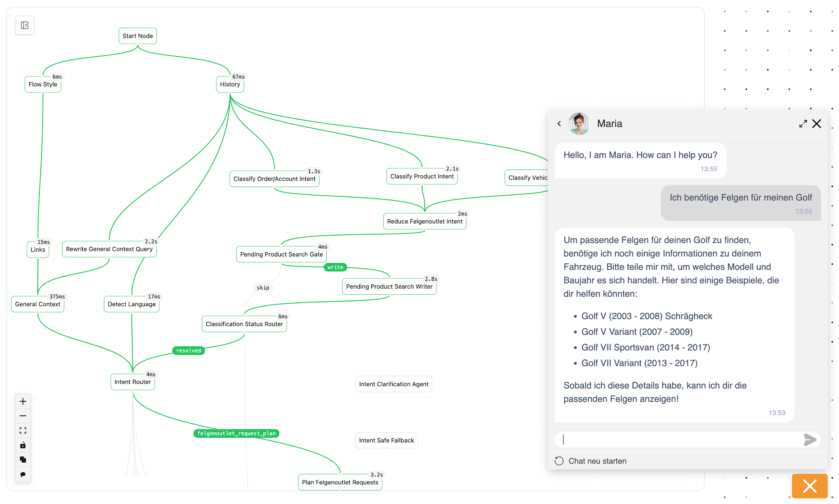This screenshot has height=504, width=839.
Task: Click 'Golf V (2003 - 2008) Schrägheck' text
Action: click(647, 316)
